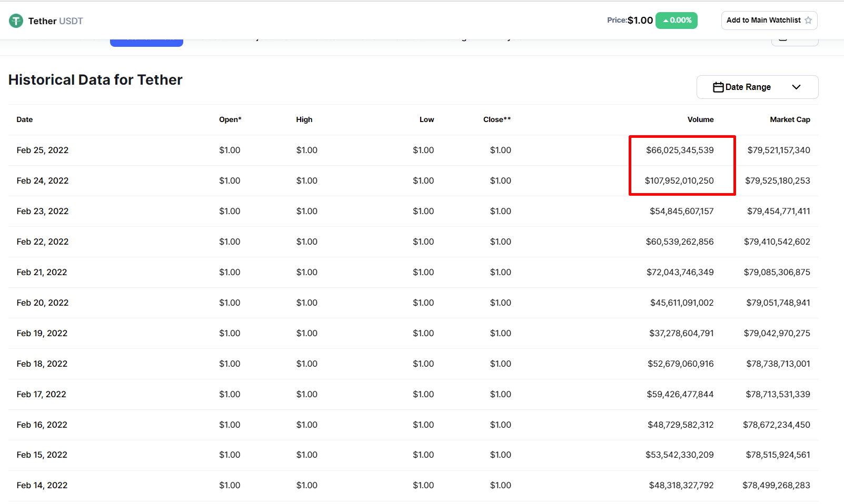Click the Feb 20, 2022 date cell
The width and height of the screenshot is (844, 504).
(43, 303)
